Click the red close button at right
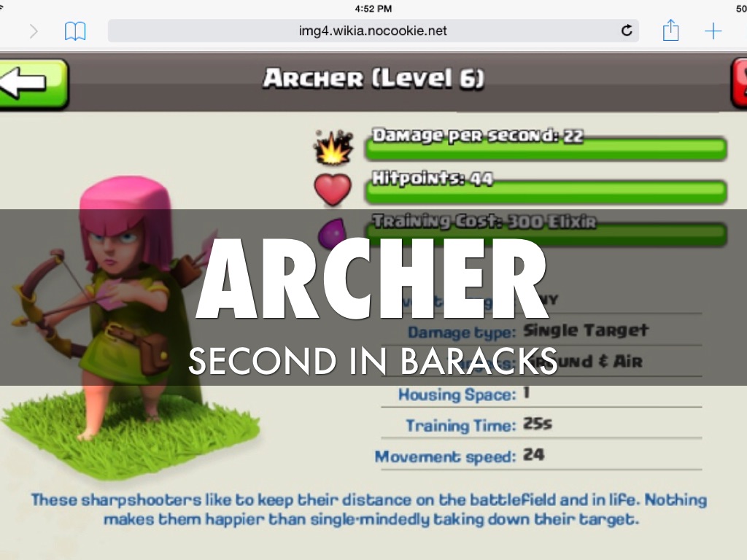Screen dimensions: 747x560 739,85
